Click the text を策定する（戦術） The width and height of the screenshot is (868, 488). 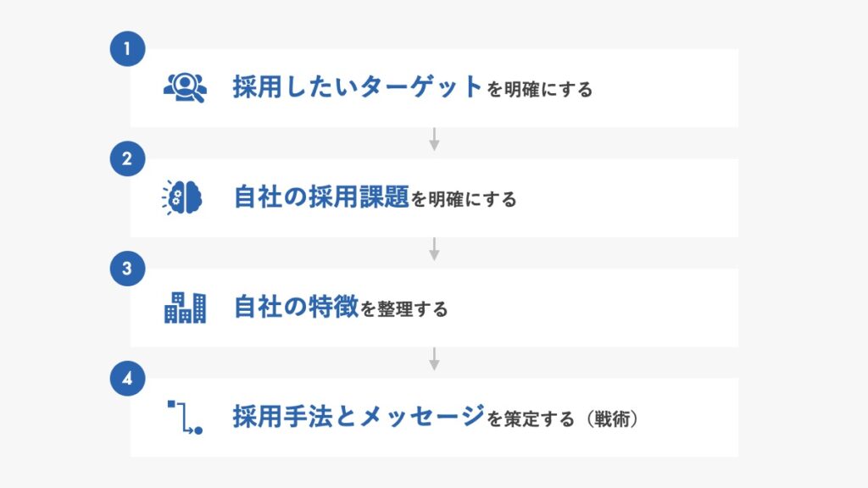click(x=563, y=419)
